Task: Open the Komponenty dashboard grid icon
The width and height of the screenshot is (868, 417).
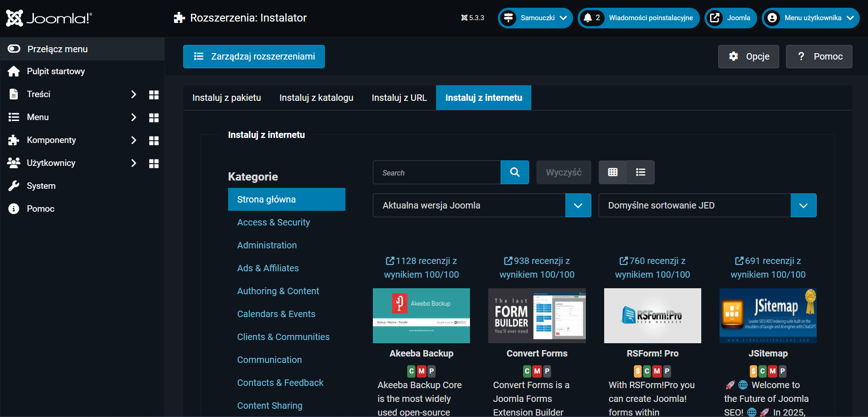Action: tap(154, 141)
